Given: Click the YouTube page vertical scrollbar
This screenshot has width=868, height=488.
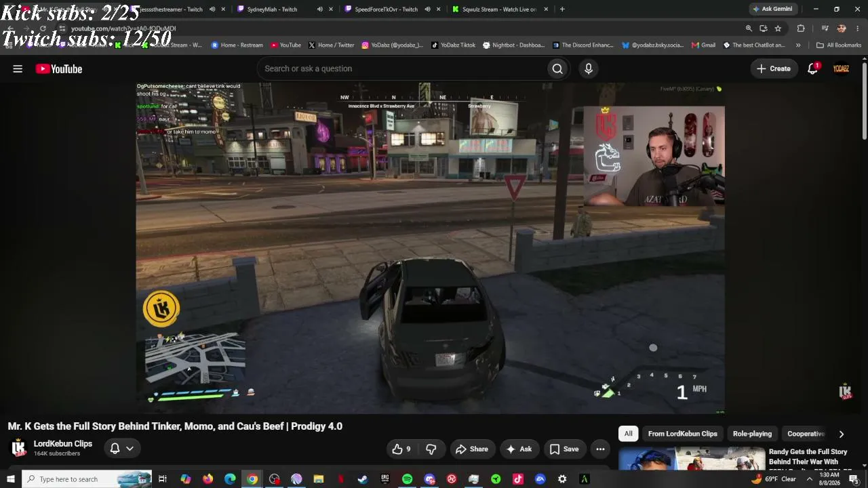Looking at the screenshot, I should click(865, 102).
